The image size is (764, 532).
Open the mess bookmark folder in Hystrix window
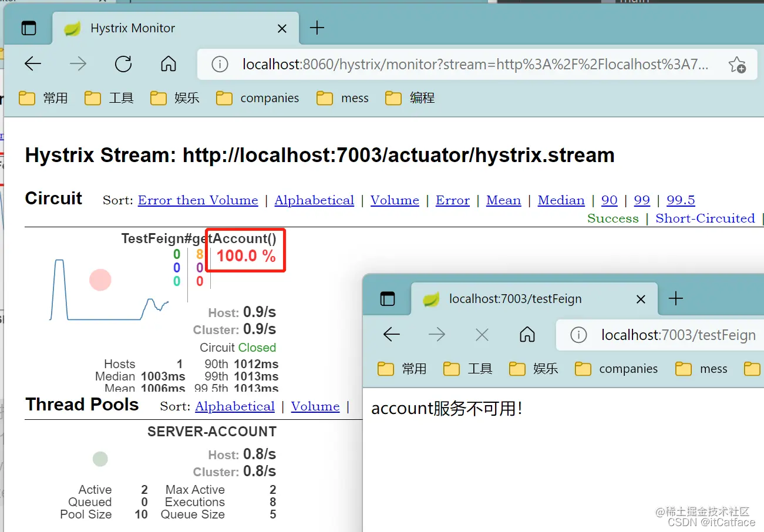pos(342,98)
